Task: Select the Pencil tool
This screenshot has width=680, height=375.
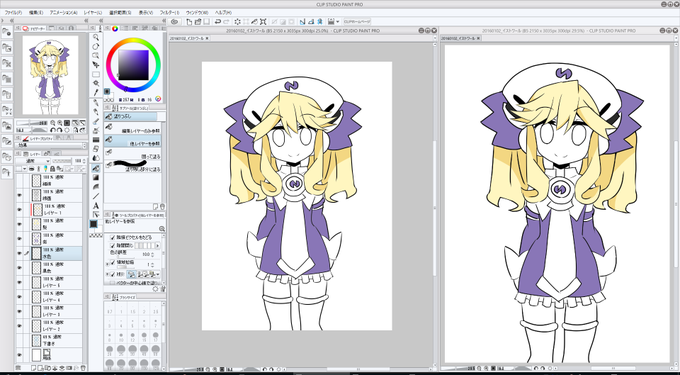Action: coord(95,112)
